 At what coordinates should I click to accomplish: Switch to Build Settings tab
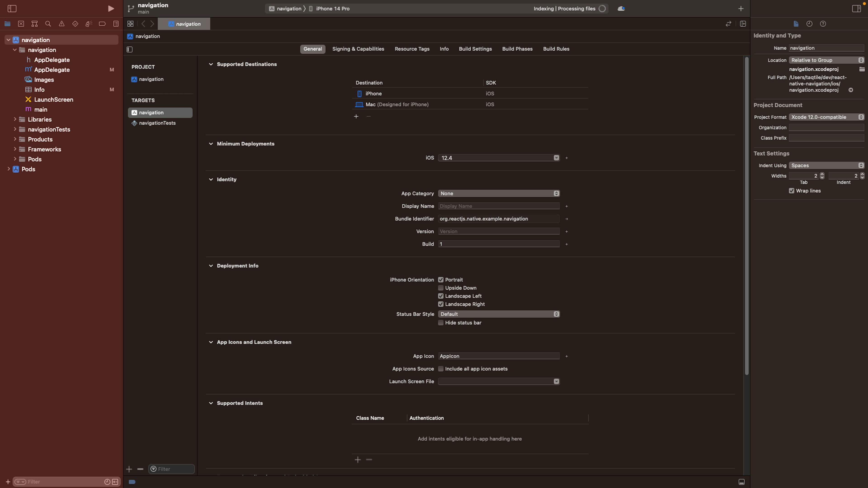tap(475, 49)
